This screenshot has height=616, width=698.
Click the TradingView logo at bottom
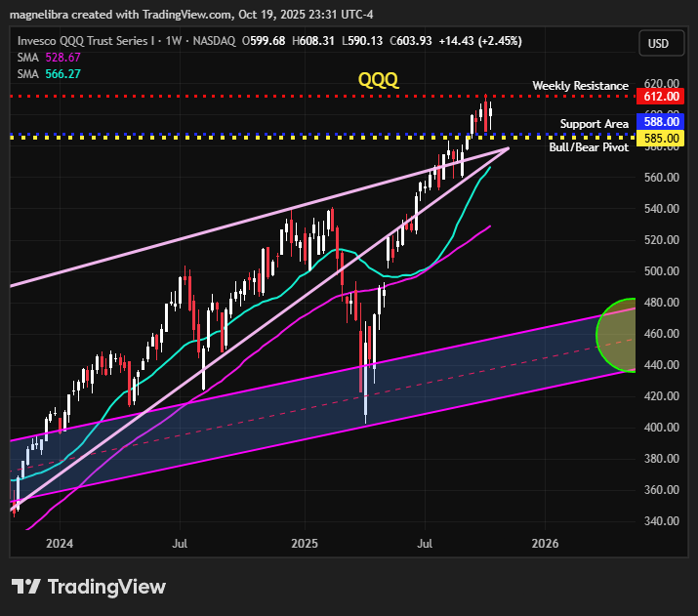[x=89, y=587]
